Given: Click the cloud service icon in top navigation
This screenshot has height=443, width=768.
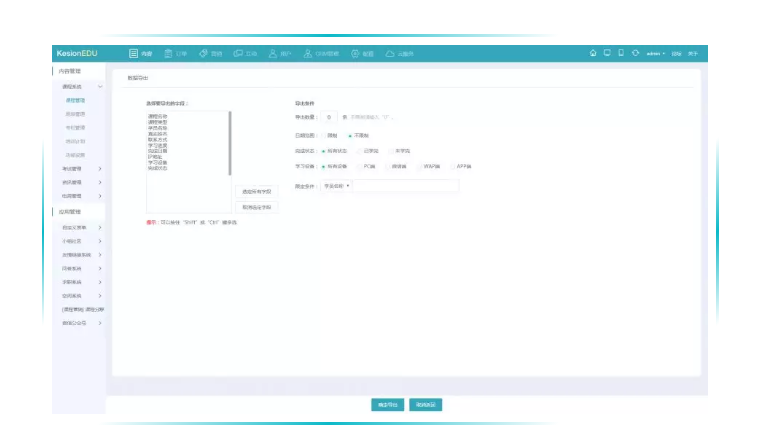Looking at the screenshot, I should point(390,53).
